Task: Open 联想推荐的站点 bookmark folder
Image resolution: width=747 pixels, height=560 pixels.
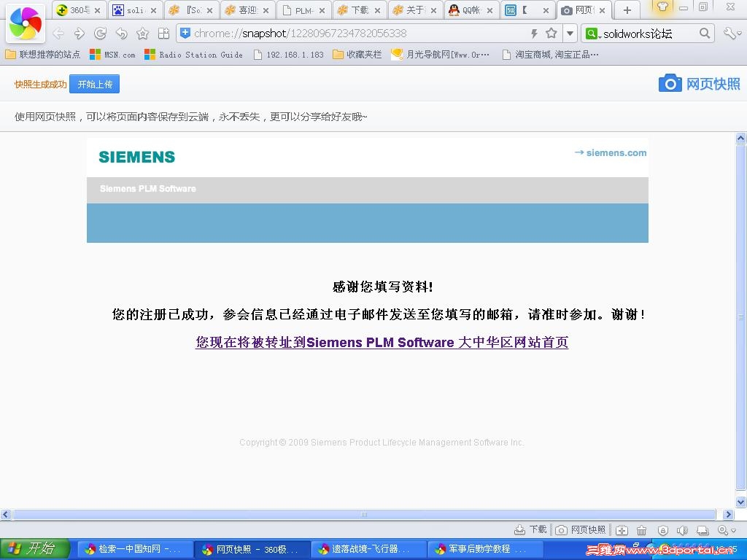Action: pyautogui.click(x=42, y=54)
